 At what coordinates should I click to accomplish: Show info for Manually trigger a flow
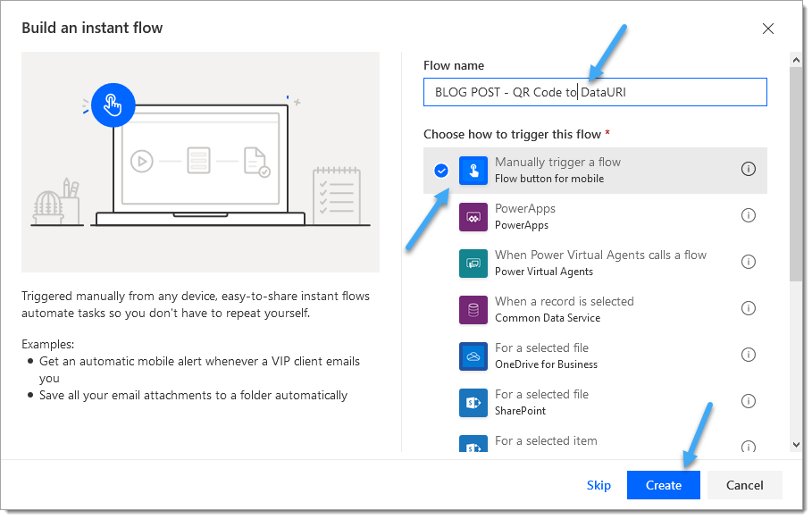tap(749, 169)
